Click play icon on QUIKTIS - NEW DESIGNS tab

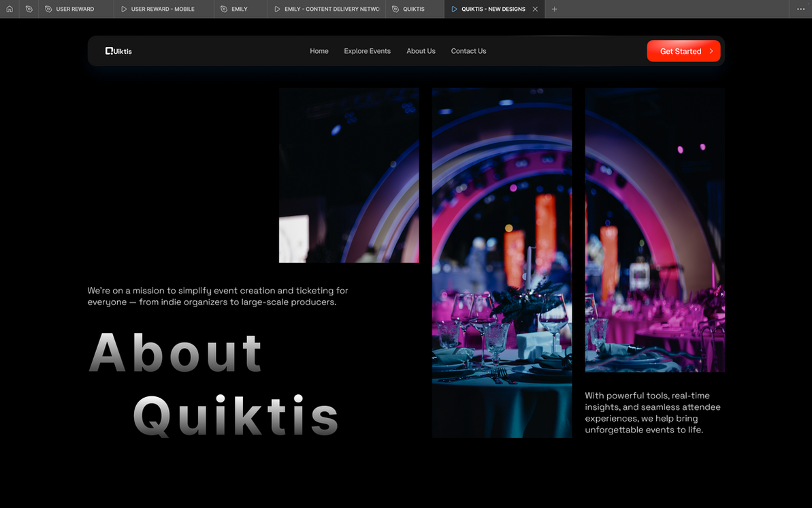(454, 9)
